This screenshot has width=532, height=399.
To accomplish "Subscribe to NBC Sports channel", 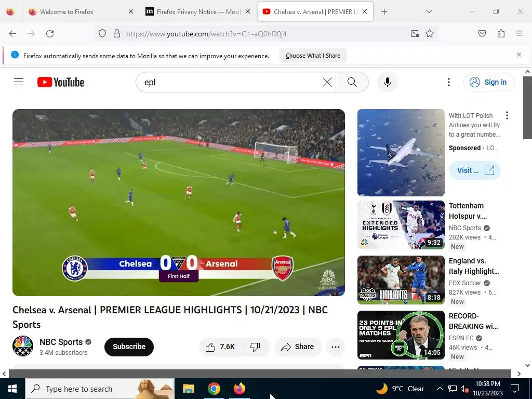I will pyautogui.click(x=129, y=347).
